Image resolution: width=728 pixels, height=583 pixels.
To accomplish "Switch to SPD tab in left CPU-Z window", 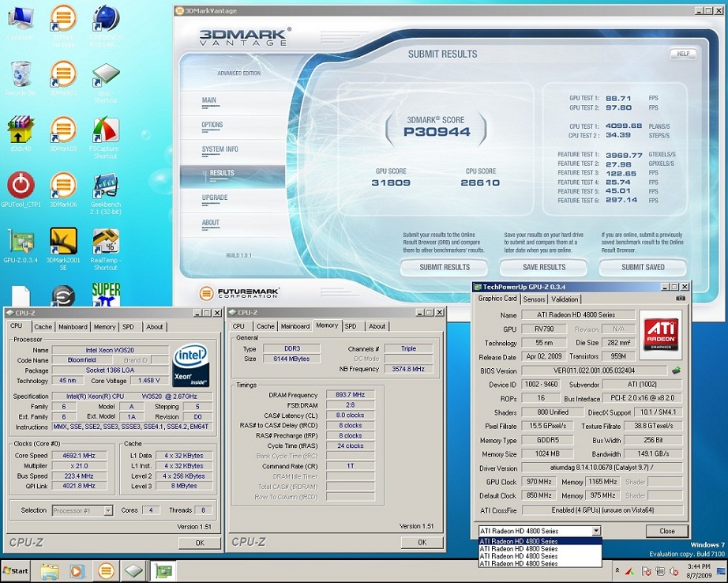I will coord(128,326).
